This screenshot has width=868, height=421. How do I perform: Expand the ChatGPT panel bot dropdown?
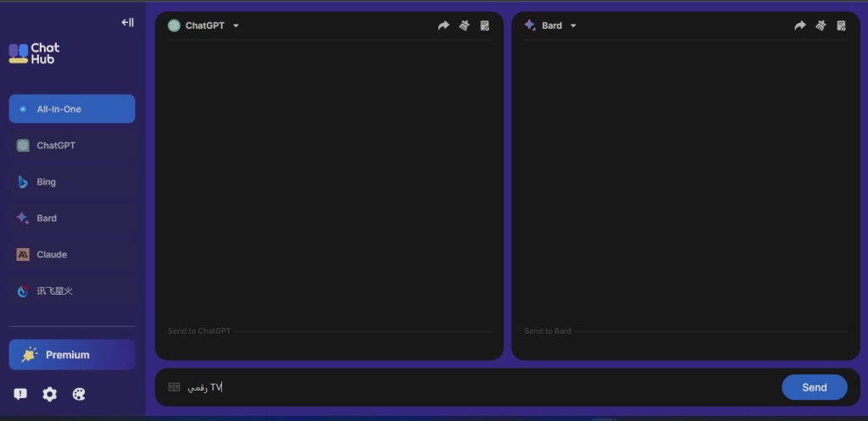(x=236, y=25)
